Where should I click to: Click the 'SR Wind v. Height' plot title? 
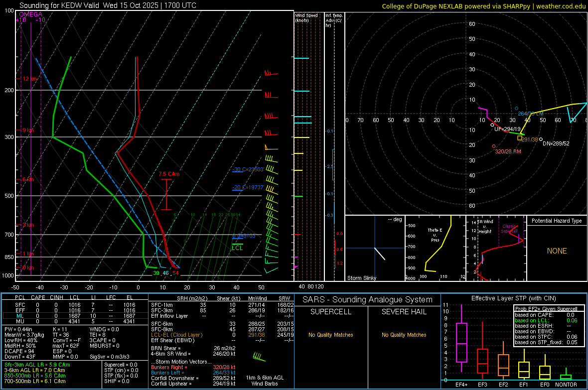coord(485,227)
